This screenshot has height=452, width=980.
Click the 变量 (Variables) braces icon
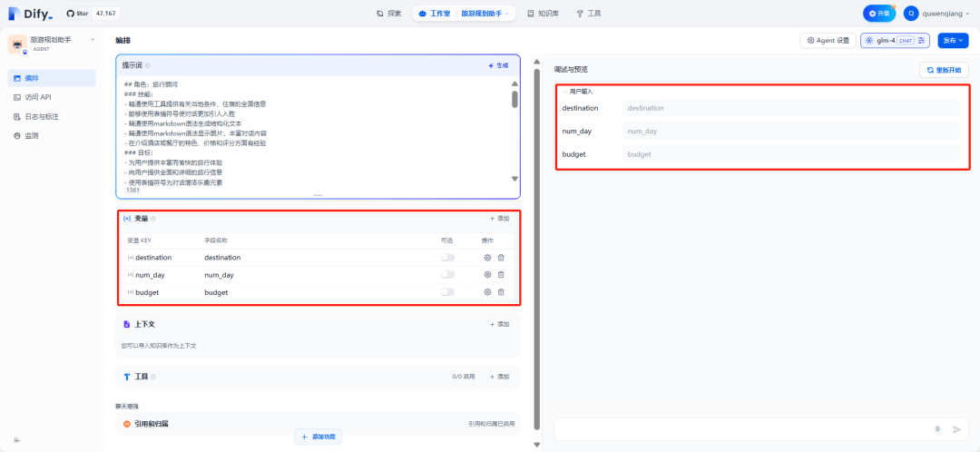pos(127,219)
